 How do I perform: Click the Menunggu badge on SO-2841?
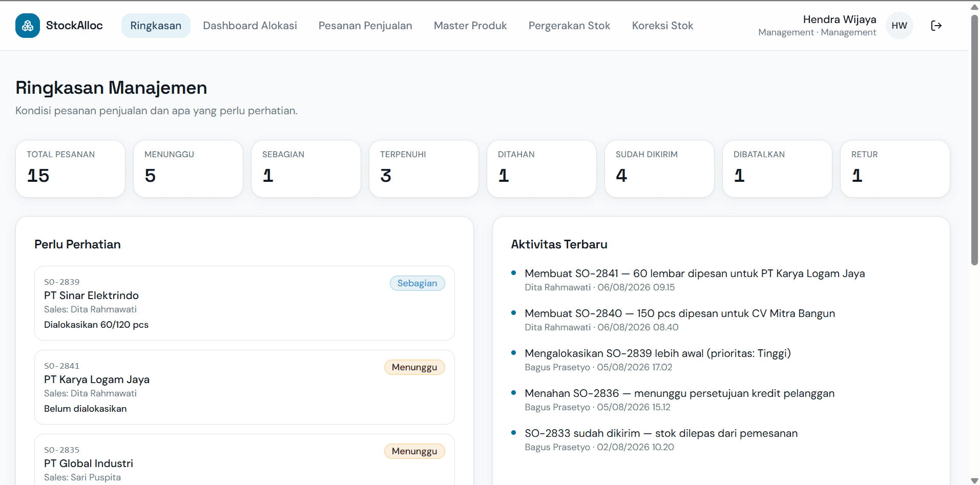(414, 367)
